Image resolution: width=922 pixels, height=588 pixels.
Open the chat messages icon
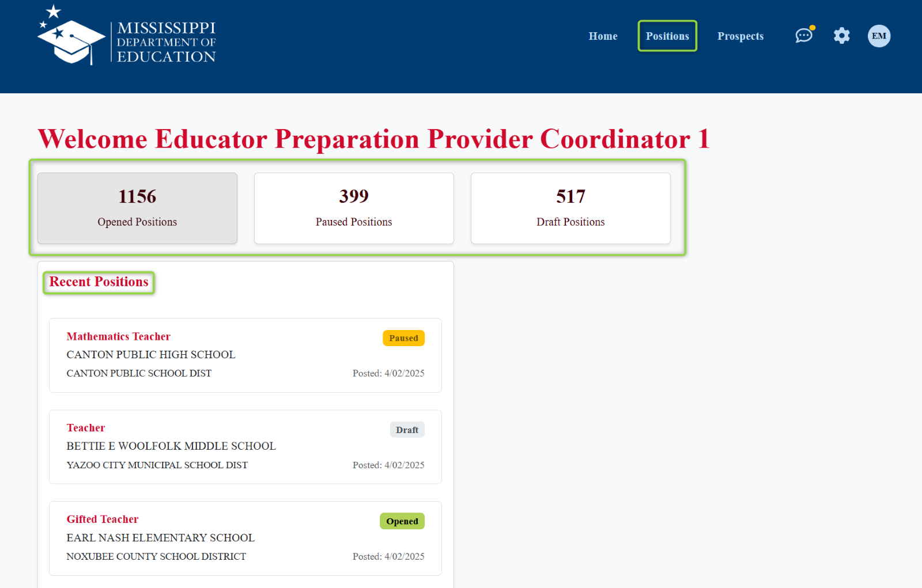[804, 36]
